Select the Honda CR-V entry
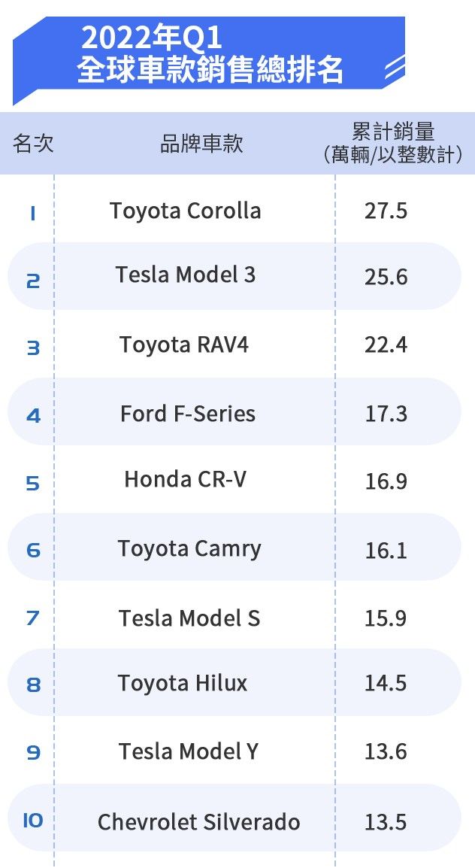Image resolution: width=475 pixels, height=868 pixels. coord(185,479)
